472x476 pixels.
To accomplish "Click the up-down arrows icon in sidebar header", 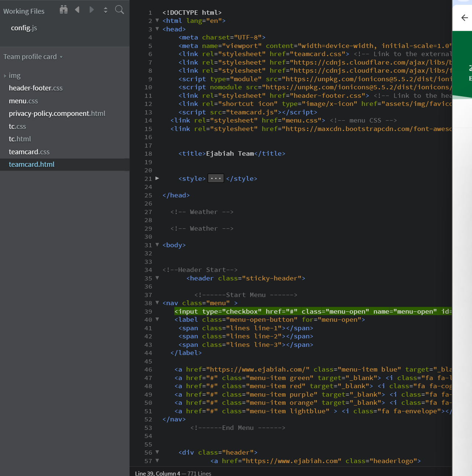I will pyautogui.click(x=106, y=10).
